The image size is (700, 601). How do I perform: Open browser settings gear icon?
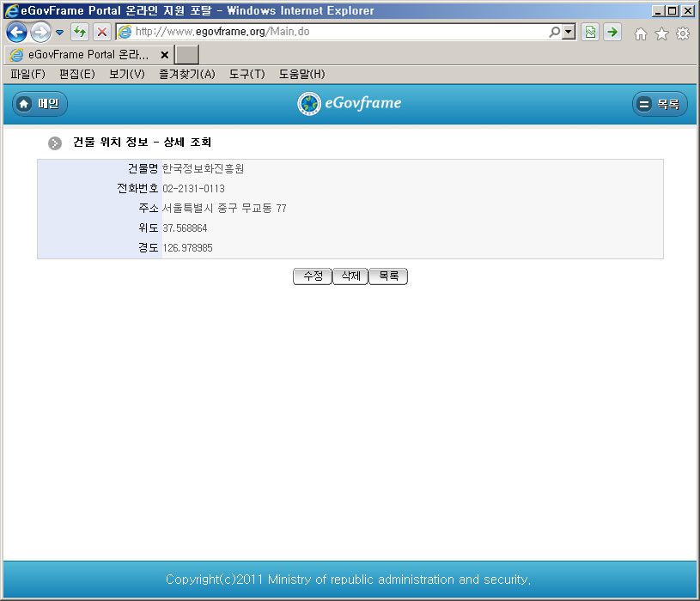click(683, 33)
